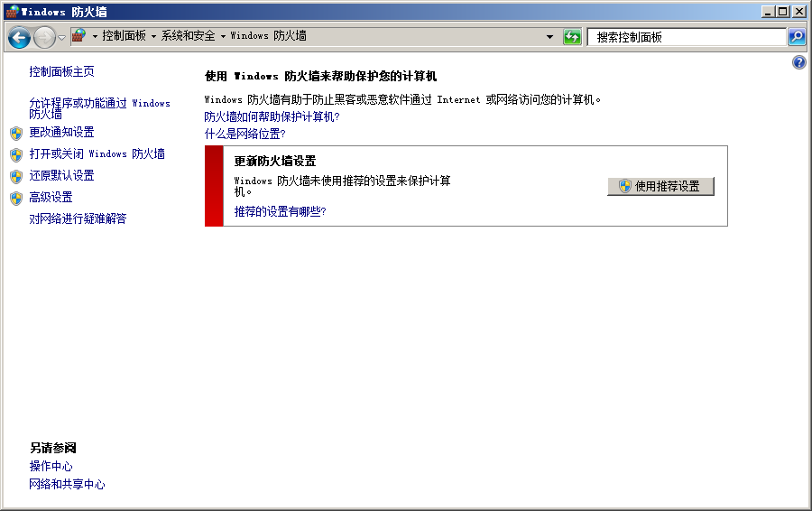Expand dropdown arrow after 控制面板 breadcrumb
Viewport: 812px width, 511px height.
[x=153, y=36]
